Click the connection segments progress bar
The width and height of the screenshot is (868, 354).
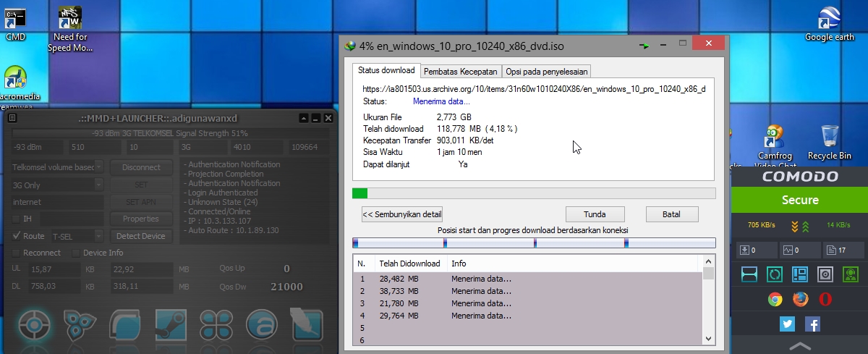click(x=534, y=243)
